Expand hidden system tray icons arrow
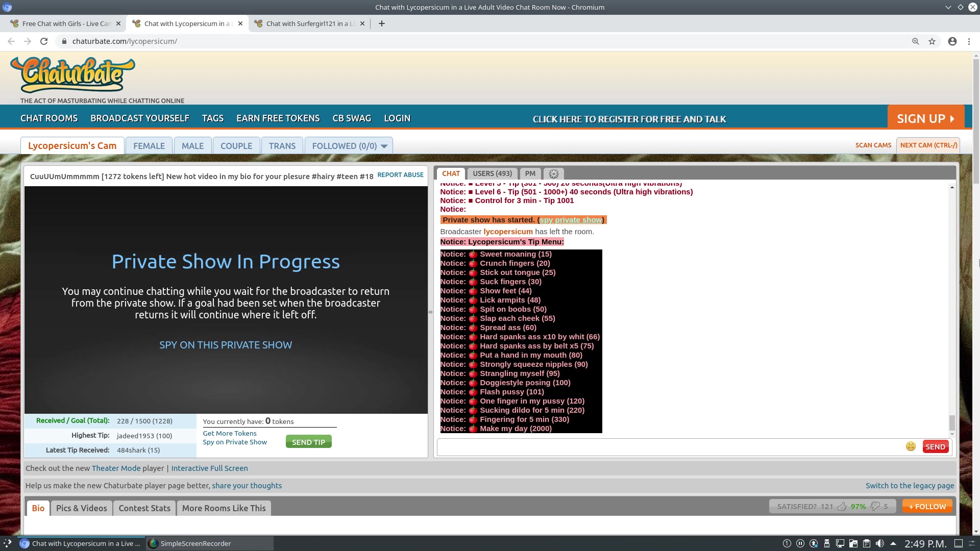This screenshot has height=551, width=980. coord(893,543)
